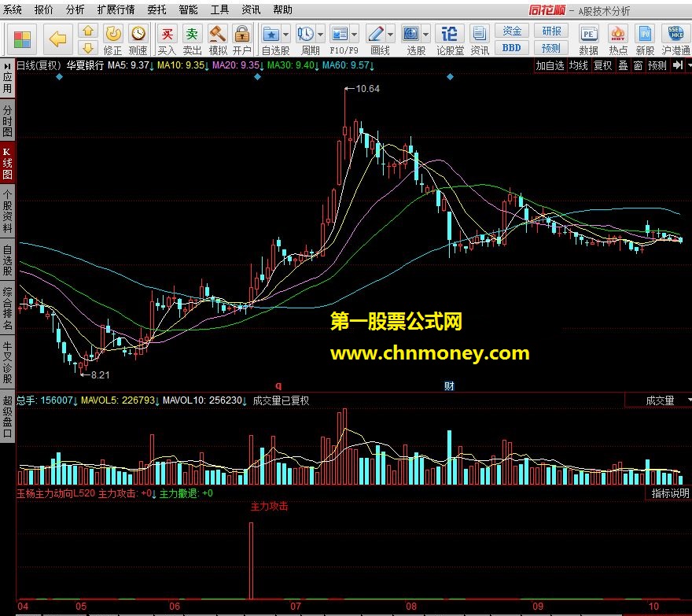Click the 主力攻击 red signal bar
Screen dimensions: 692x616
[x=251, y=560]
